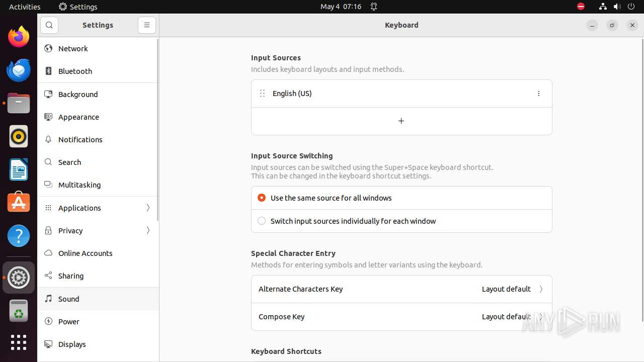
Task: Open Help from the dock
Action: (19, 236)
